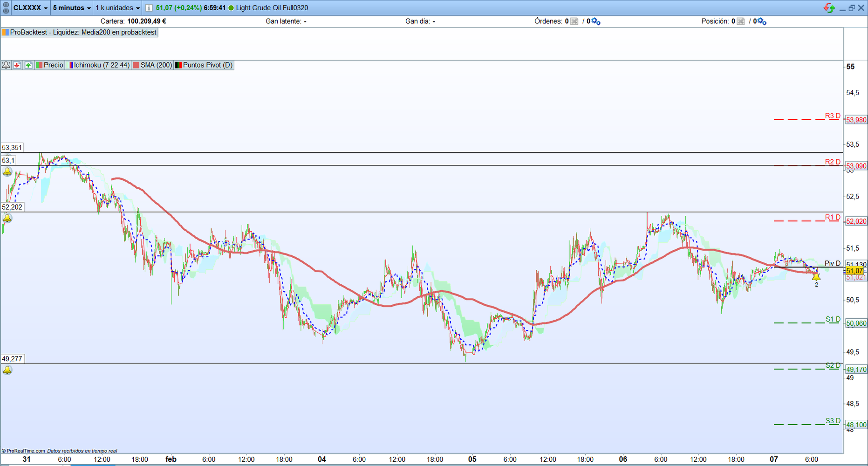Click the 51,07 (+0,24%) price quote

(x=179, y=8)
